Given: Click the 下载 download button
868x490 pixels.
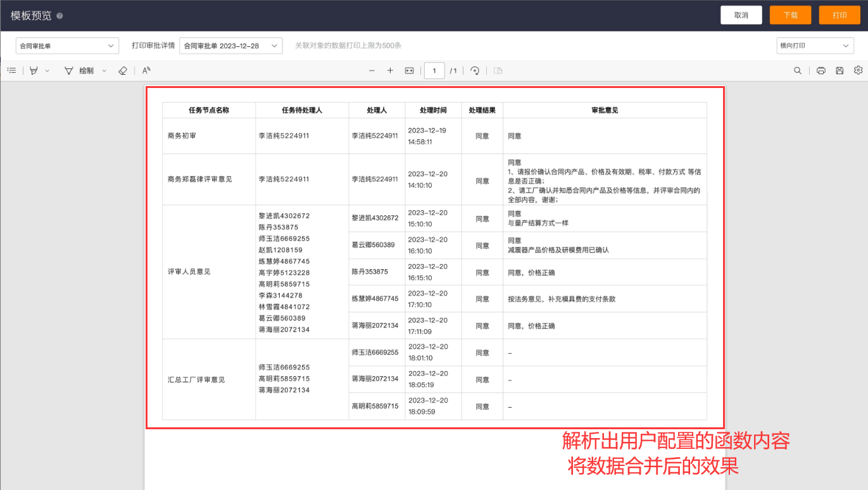Looking at the screenshot, I should click(x=790, y=14).
